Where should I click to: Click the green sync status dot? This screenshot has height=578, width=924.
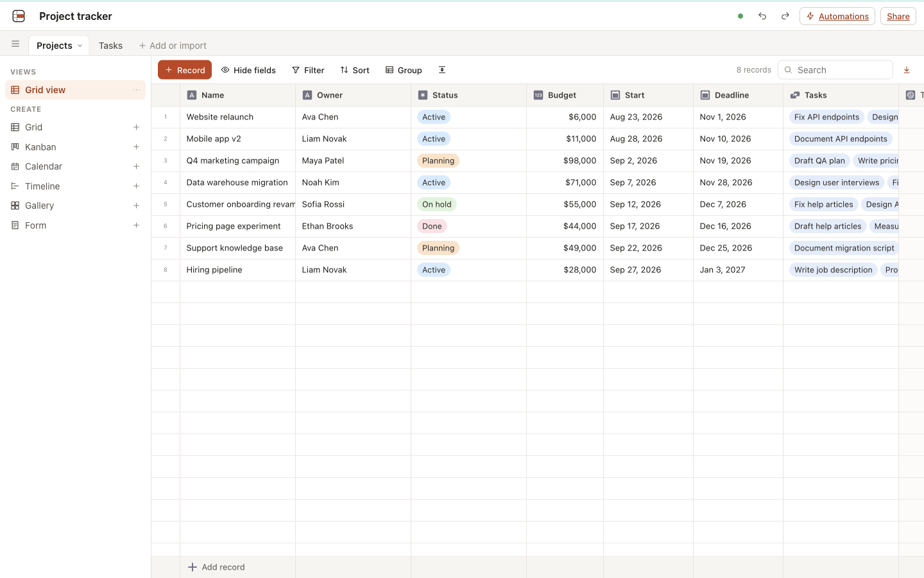(x=740, y=16)
